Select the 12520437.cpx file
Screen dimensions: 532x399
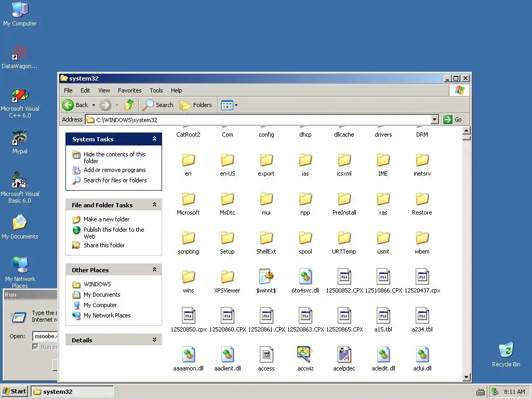[x=422, y=282]
